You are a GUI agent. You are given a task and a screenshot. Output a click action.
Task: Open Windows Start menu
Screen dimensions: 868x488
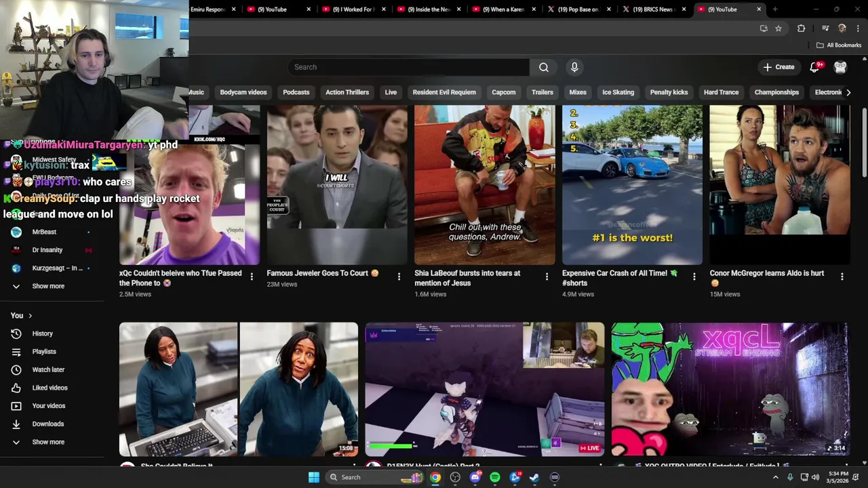[x=313, y=477]
